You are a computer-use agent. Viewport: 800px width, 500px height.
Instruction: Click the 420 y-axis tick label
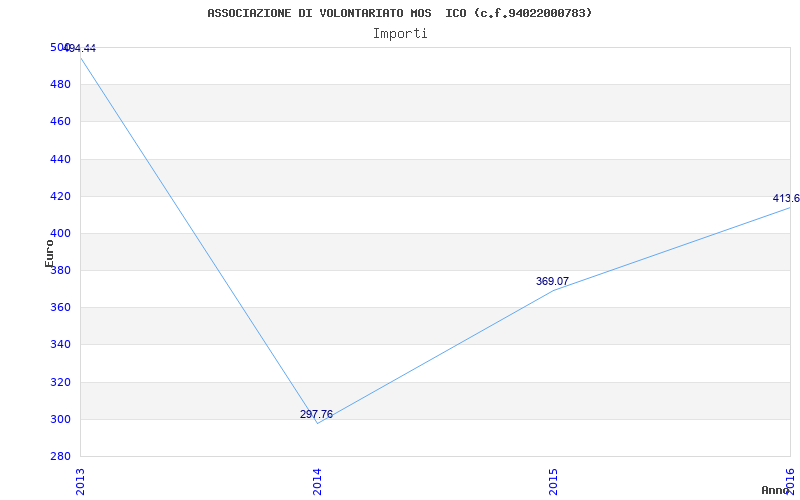click(x=60, y=196)
